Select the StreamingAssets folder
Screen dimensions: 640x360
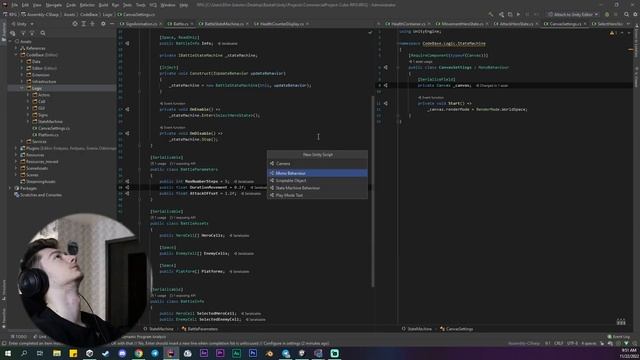38,182
